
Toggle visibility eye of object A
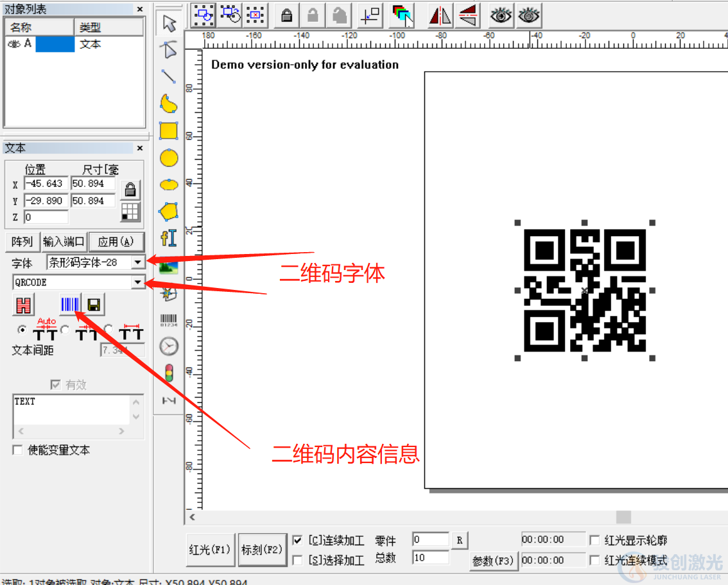14,44
